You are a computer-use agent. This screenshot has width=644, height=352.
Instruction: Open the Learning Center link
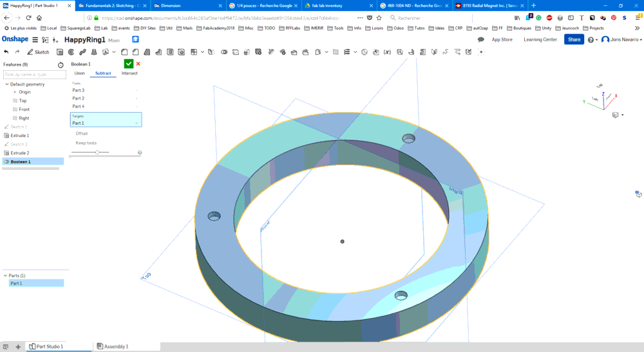[540, 40]
